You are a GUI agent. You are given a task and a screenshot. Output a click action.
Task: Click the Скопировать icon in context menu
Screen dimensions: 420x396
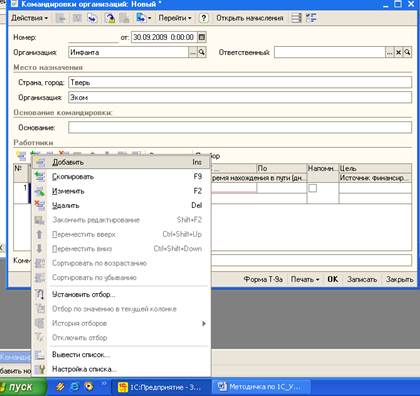coord(40,177)
